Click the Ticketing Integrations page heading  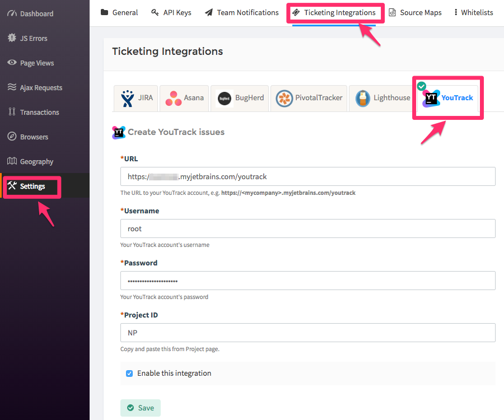tap(167, 52)
